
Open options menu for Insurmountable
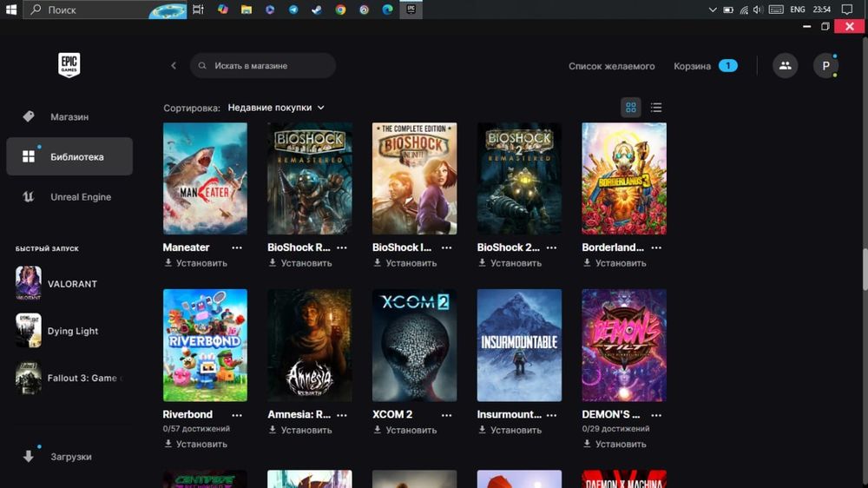[x=551, y=415]
